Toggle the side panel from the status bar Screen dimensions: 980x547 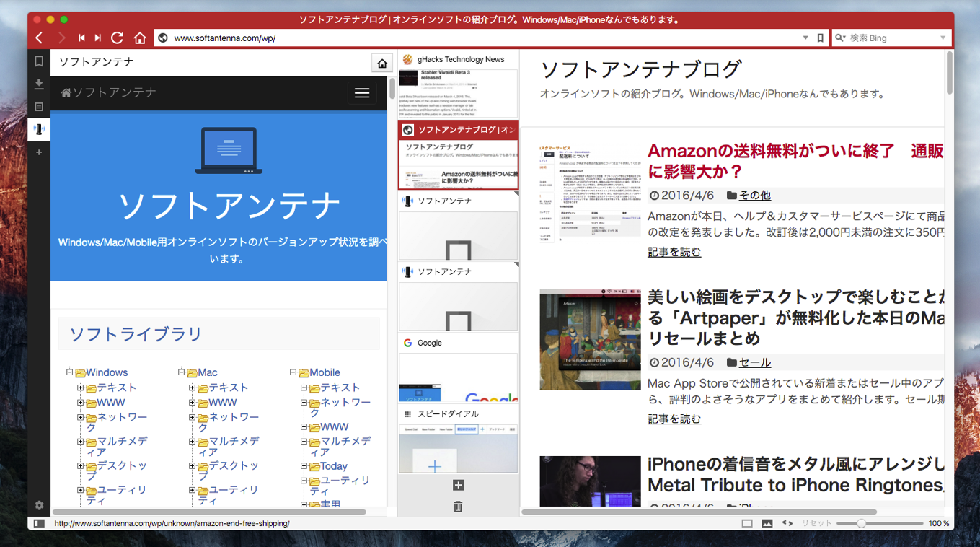tap(39, 523)
